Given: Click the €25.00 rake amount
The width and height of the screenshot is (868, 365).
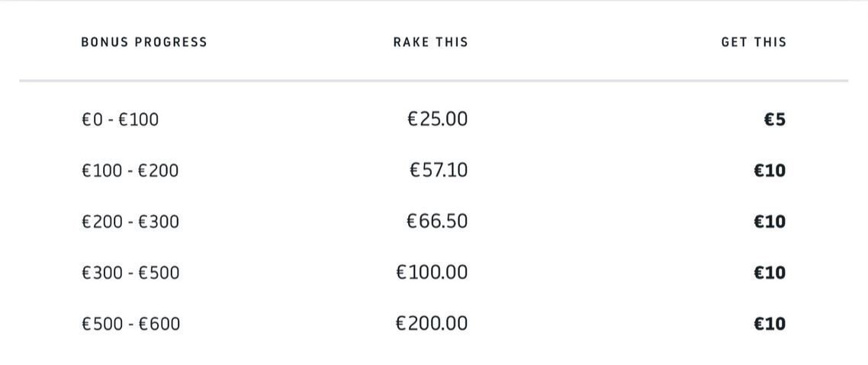Looking at the screenshot, I should (x=437, y=119).
